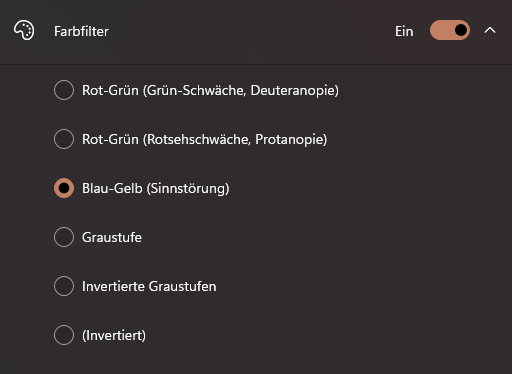The width and height of the screenshot is (512, 374).
Task: Click the Ein status label
Action: [x=404, y=31]
